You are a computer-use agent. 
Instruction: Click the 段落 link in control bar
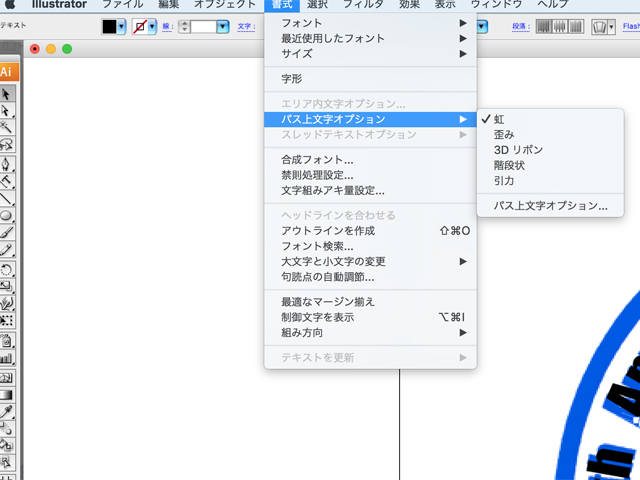pyautogui.click(x=521, y=27)
